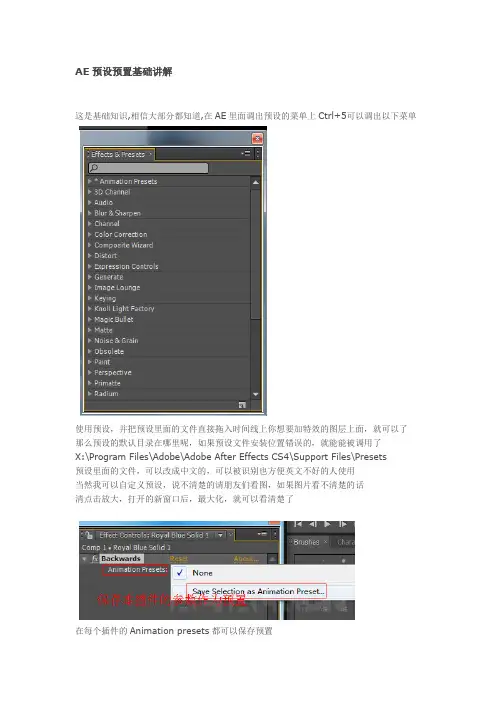Click the Comp 1 • Royal Blue Solid 1 label
This screenshot has height=702, width=496.
(126, 548)
